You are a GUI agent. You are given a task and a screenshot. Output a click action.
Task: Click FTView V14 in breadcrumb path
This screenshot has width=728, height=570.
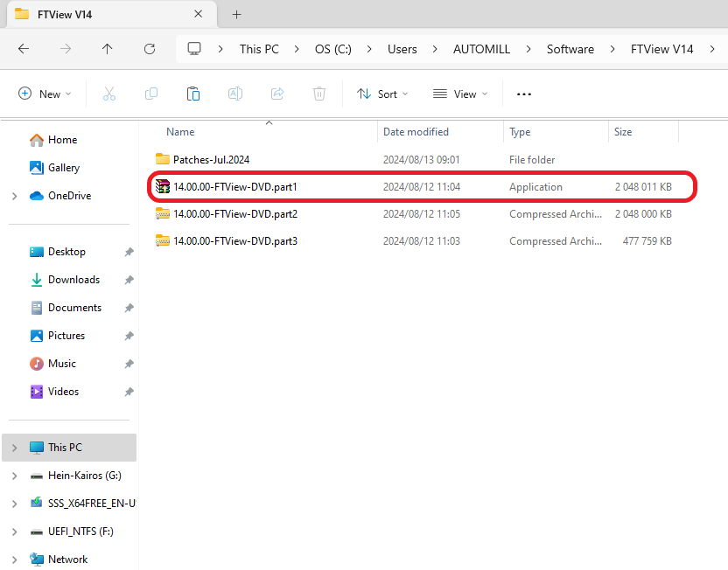(x=661, y=49)
